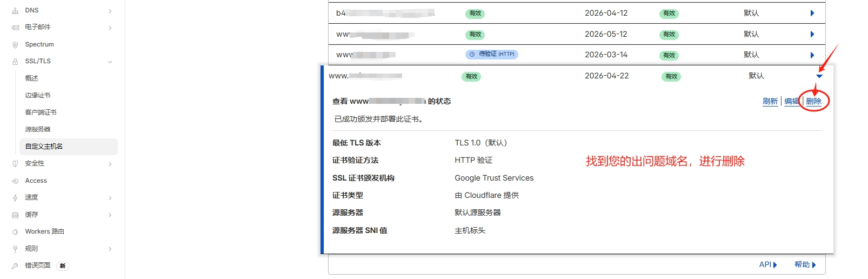Click the email envelope icon

click(x=15, y=28)
